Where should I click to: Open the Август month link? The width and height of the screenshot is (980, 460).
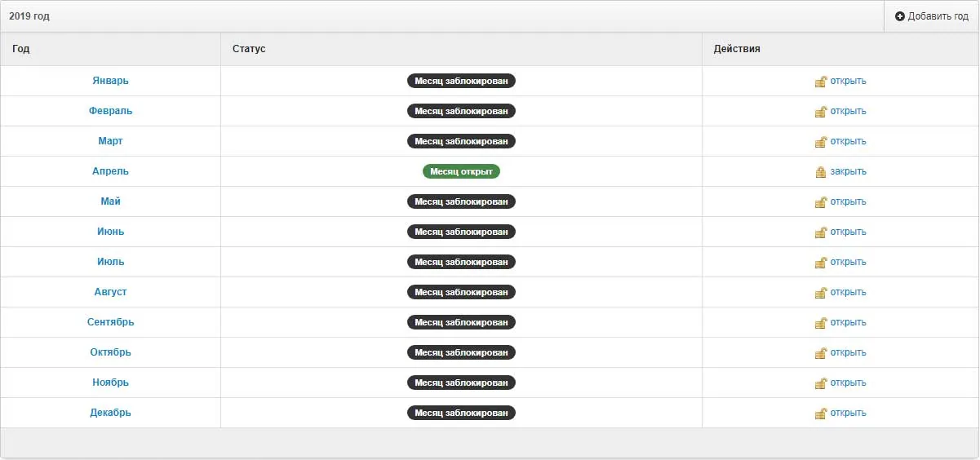[x=110, y=292]
